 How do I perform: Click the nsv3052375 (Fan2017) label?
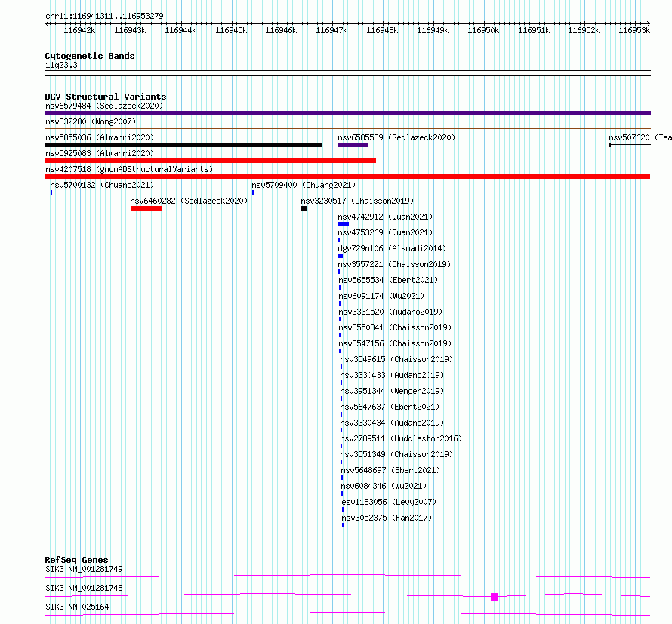[387, 518]
